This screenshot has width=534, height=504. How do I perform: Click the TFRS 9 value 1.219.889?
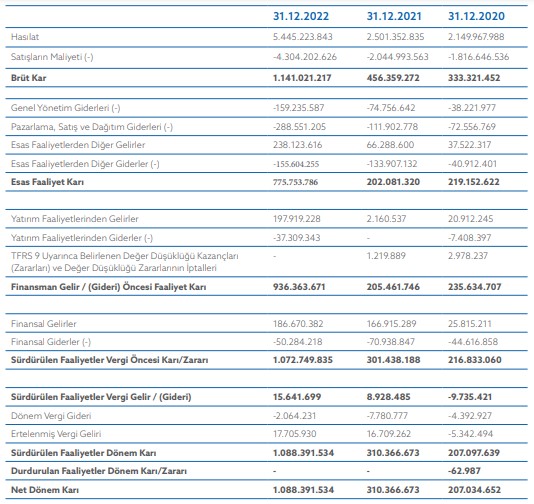pos(386,256)
